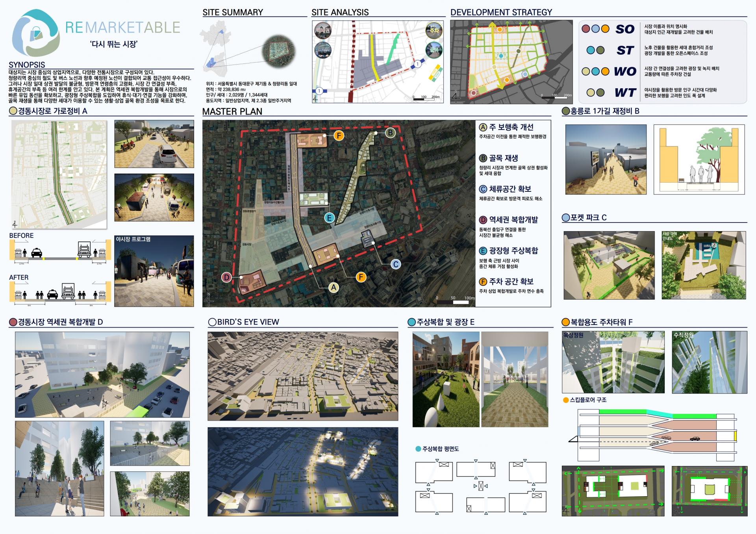Click the orange circle before 복합용도 주차타워 F
The image size is (756, 534).
[566, 322]
